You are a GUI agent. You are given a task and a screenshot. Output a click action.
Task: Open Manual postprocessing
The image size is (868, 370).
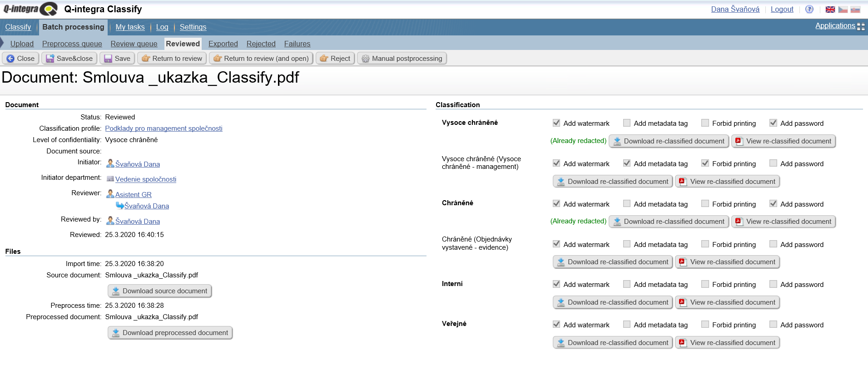click(x=402, y=58)
